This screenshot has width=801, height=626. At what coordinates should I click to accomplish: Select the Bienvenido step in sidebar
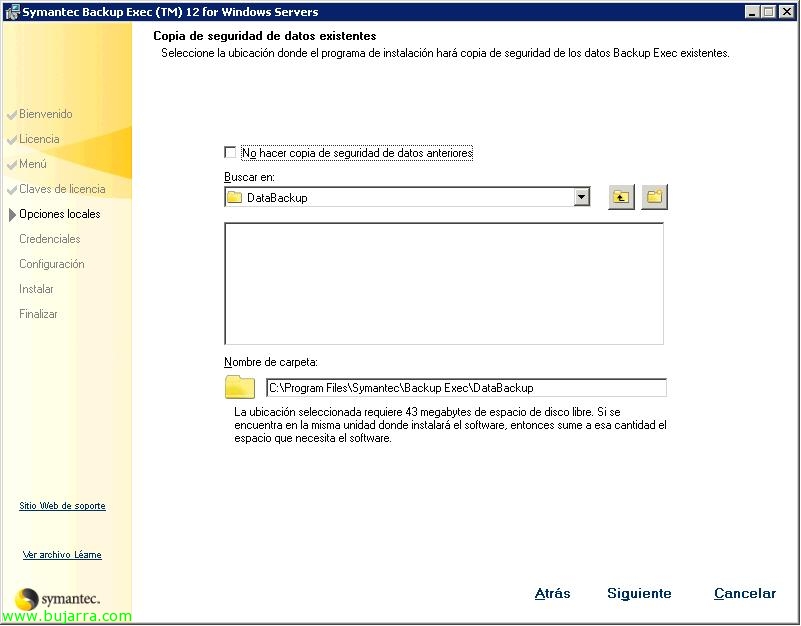[45, 114]
